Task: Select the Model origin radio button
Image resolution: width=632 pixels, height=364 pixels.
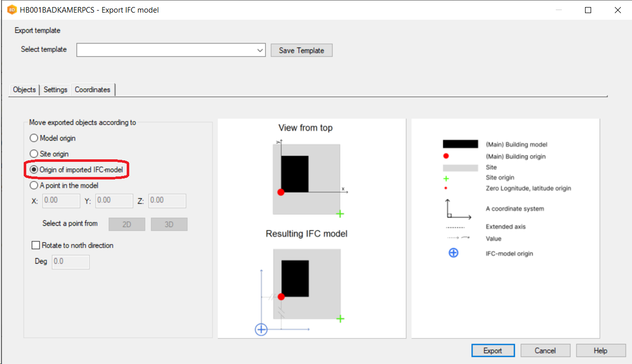Action: coord(34,138)
